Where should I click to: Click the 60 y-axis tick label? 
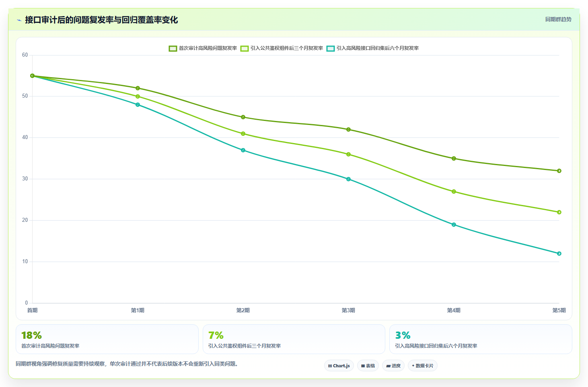[x=25, y=55]
